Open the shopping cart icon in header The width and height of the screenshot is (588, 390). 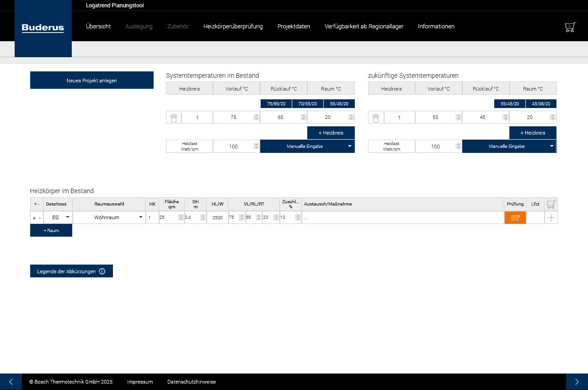click(x=570, y=27)
